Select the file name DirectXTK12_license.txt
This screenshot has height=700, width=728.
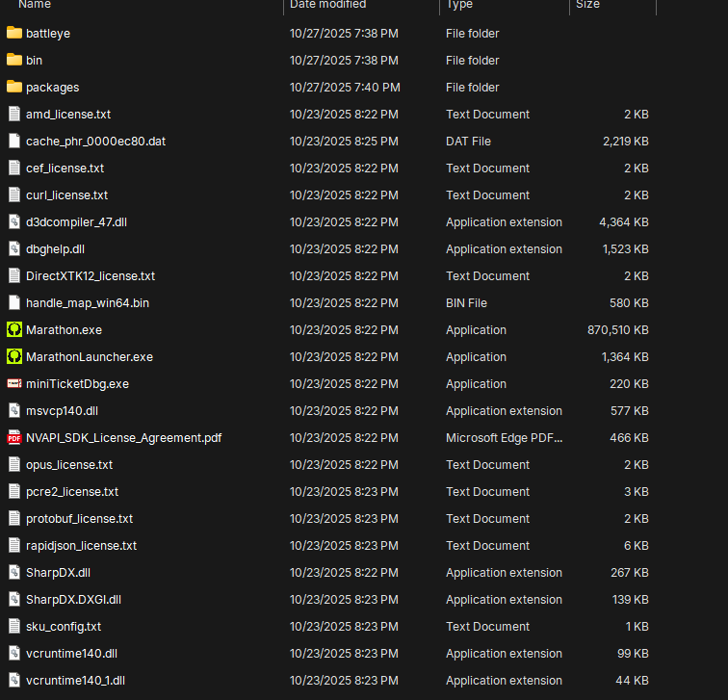[x=91, y=275]
